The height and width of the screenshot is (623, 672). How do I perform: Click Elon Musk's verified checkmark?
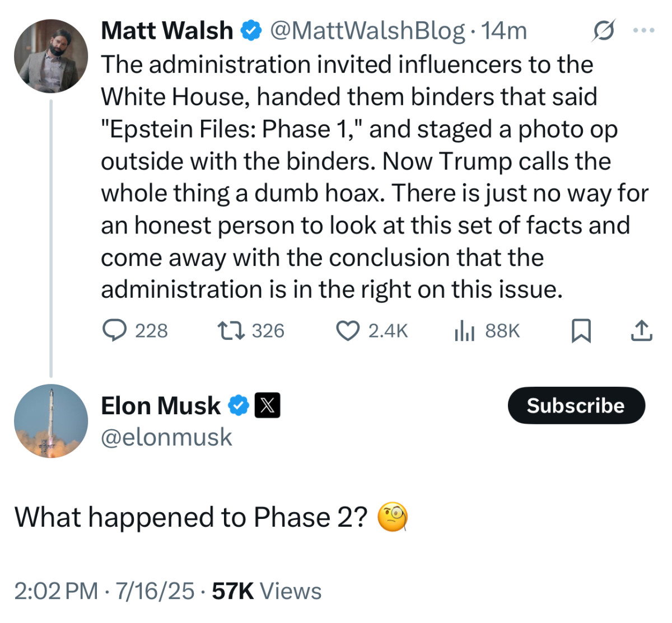pyautogui.click(x=239, y=405)
